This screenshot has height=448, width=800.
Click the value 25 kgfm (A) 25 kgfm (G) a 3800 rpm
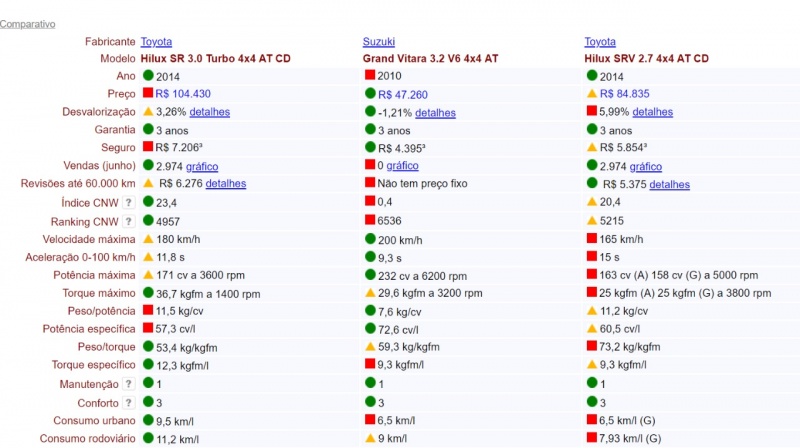(685, 293)
